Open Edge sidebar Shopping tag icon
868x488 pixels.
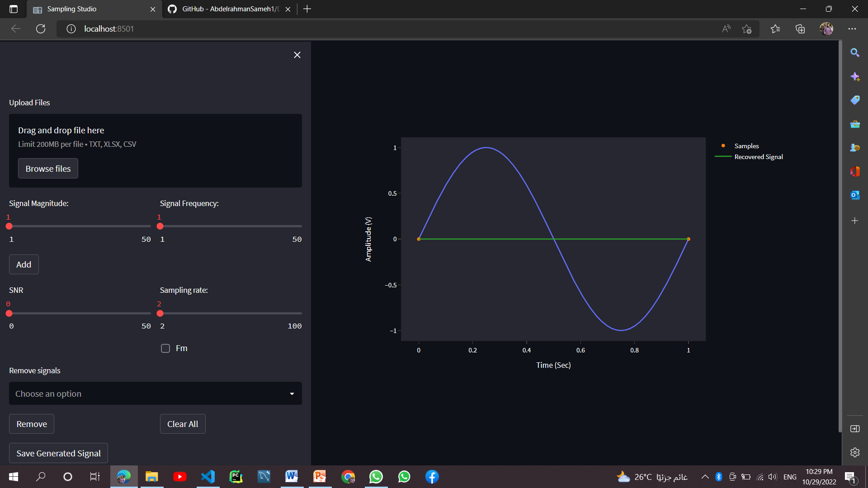(x=855, y=100)
